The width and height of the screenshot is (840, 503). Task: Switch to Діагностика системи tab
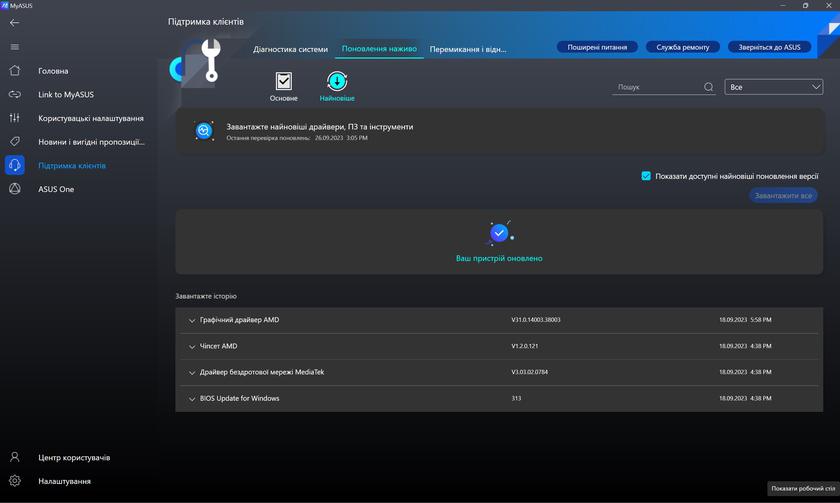pyautogui.click(x=290, y=48)
